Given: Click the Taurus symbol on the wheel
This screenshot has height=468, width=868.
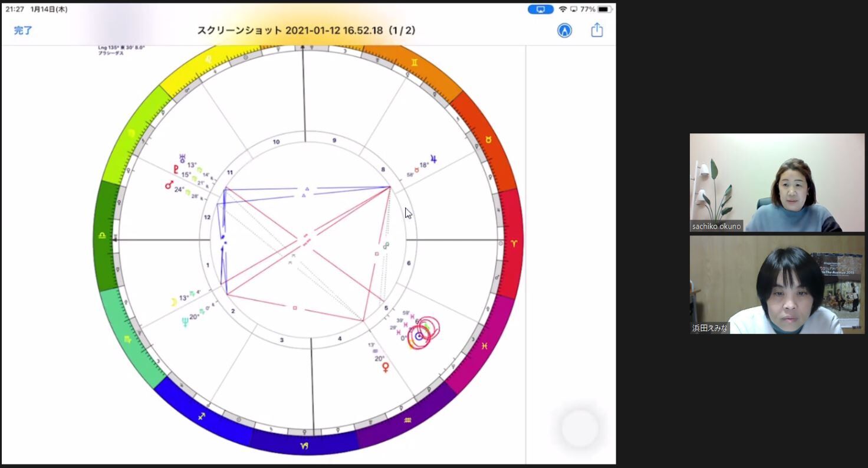Looking at the screenshot, I should 488,140.
